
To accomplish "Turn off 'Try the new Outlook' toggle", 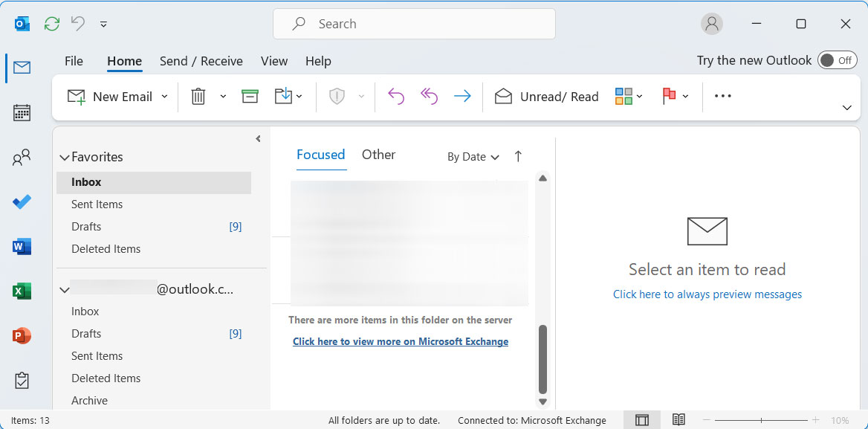I will coord(837,60).
